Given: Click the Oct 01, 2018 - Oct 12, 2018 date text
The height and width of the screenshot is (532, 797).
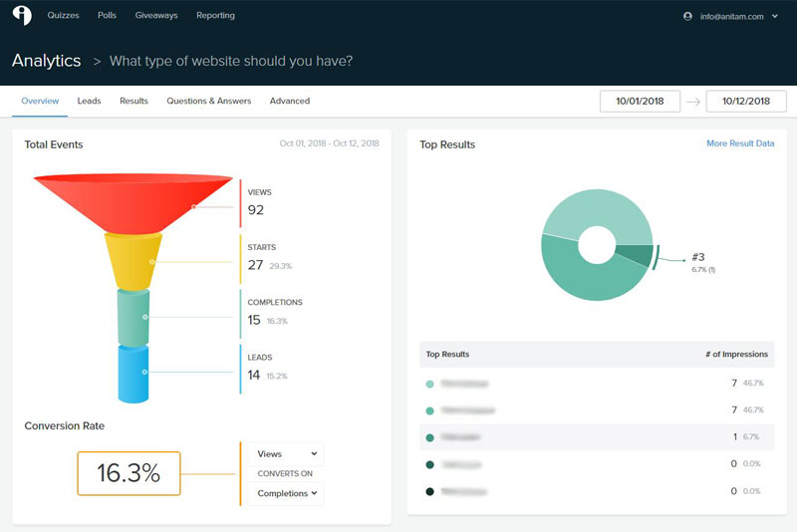Looking at the screenshot, I should [x=330, y=143].
